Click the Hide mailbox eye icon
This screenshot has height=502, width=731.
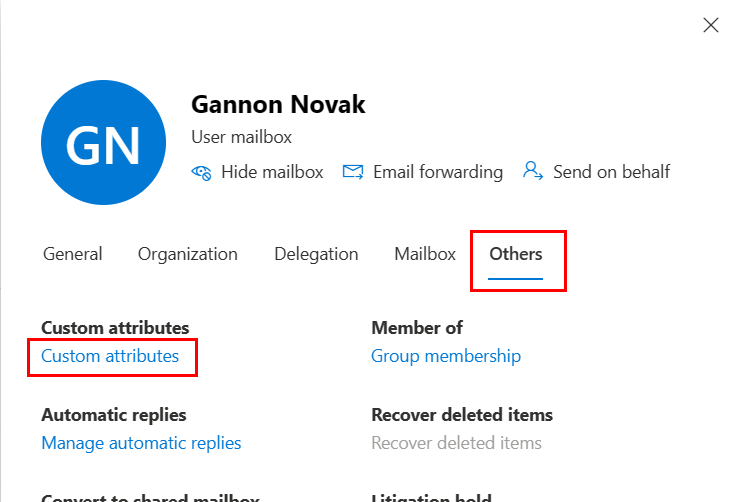pos(201,172)
